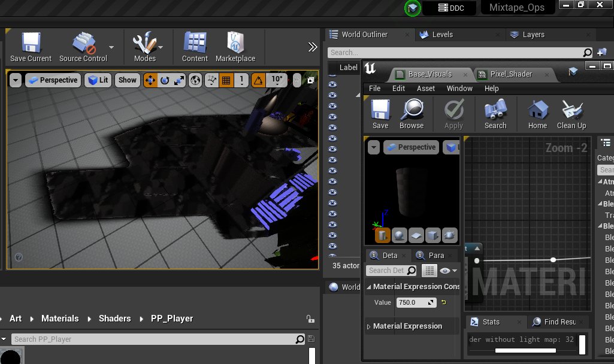Open the material editor Help menu
The height and width of the screenshot is (364, 614).
point(491,89)
